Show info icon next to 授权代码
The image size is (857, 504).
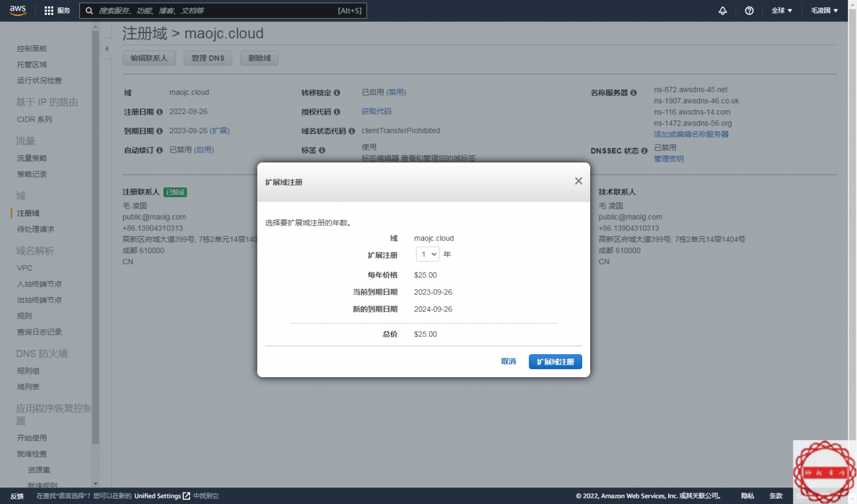pos(337,112)
